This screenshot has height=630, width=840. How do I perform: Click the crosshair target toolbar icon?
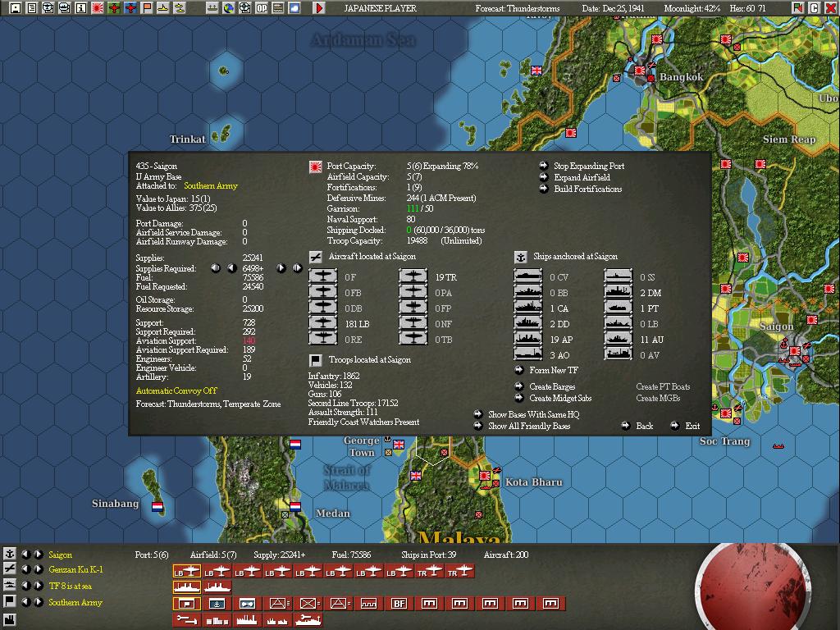(x=245, y=8)
